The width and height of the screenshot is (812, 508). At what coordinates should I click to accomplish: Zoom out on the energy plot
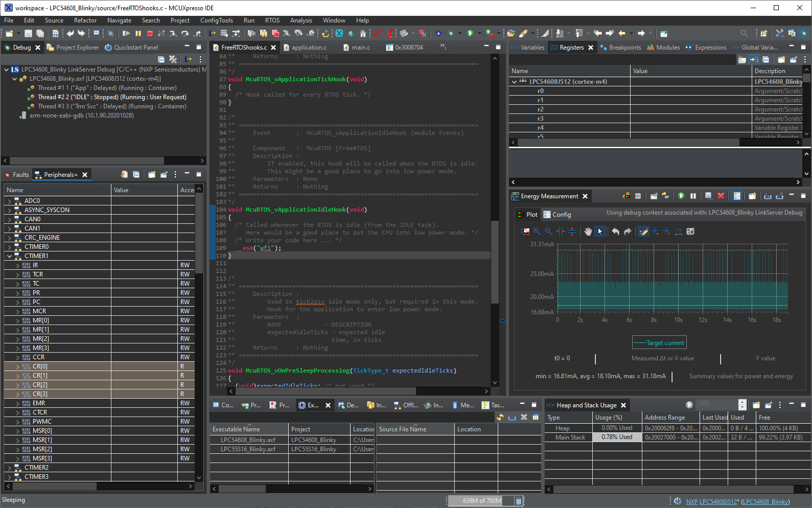click(549, 232)
